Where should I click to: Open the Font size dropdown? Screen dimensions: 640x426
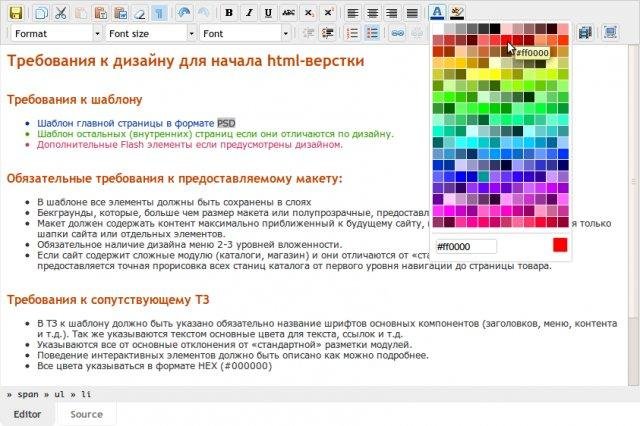[151, 33]
